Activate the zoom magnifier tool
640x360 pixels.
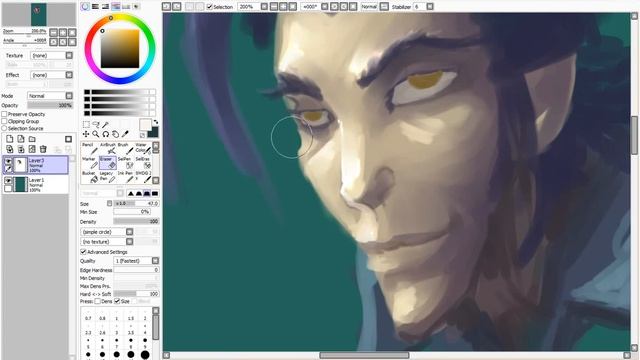pyautogui.click(x=96, y=134)
